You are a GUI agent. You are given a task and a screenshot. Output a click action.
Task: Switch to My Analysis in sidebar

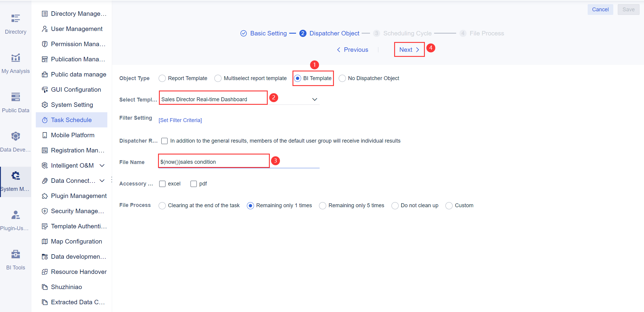click(x=16, y=63)
